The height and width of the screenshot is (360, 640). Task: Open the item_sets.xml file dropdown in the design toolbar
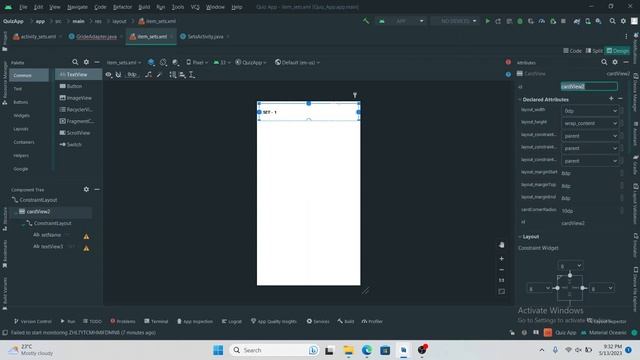tap(124, 62)
